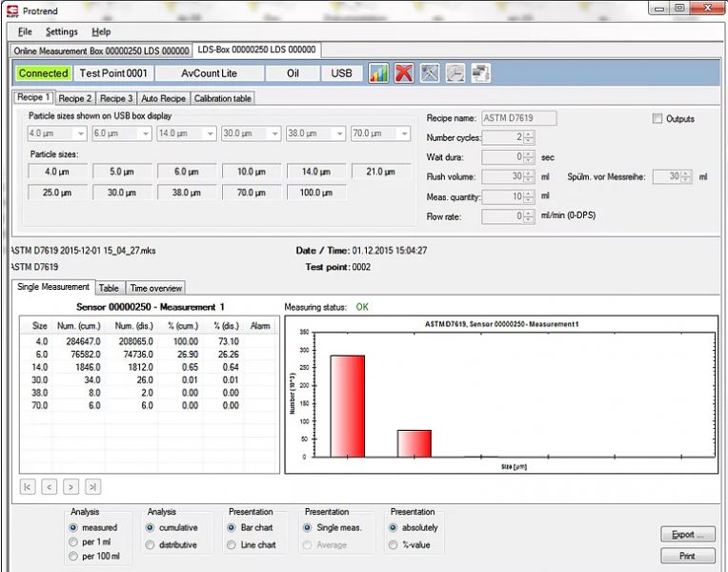Viewport: 728px width, 572px height.
Task: Click the Recipe name input field
Action: coord(518,118)
